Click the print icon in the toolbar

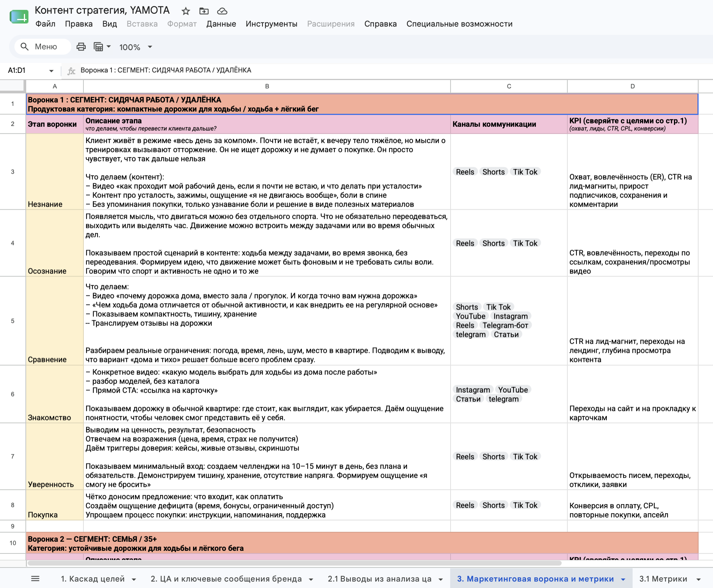81,47
